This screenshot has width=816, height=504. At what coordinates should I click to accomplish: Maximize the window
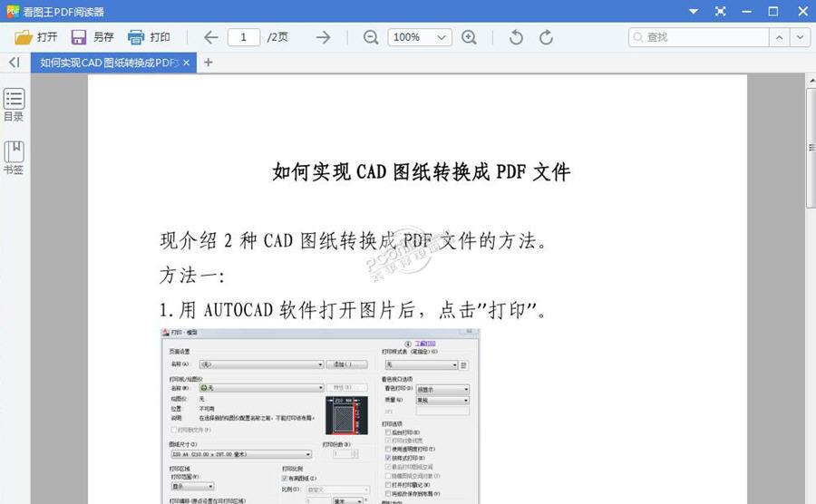[773, 11]
